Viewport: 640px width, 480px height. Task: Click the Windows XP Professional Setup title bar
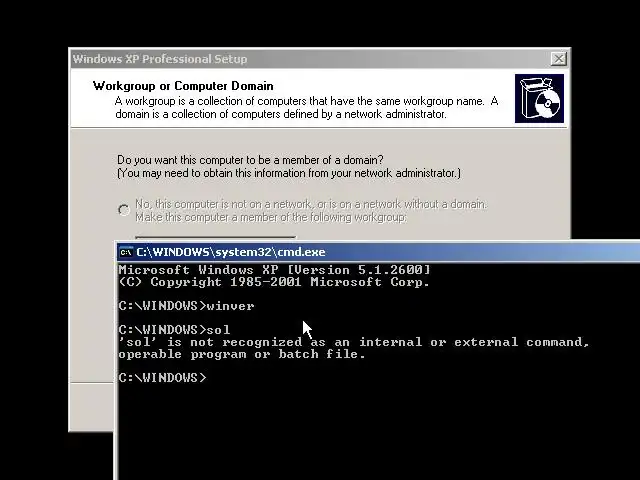pos(319,59)
